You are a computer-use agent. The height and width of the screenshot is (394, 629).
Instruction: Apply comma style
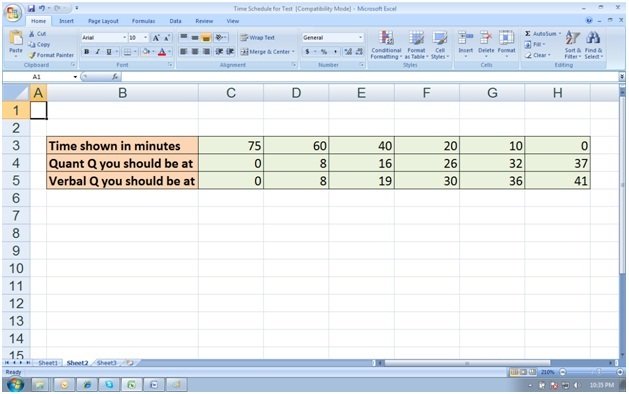tap(335, 52)
